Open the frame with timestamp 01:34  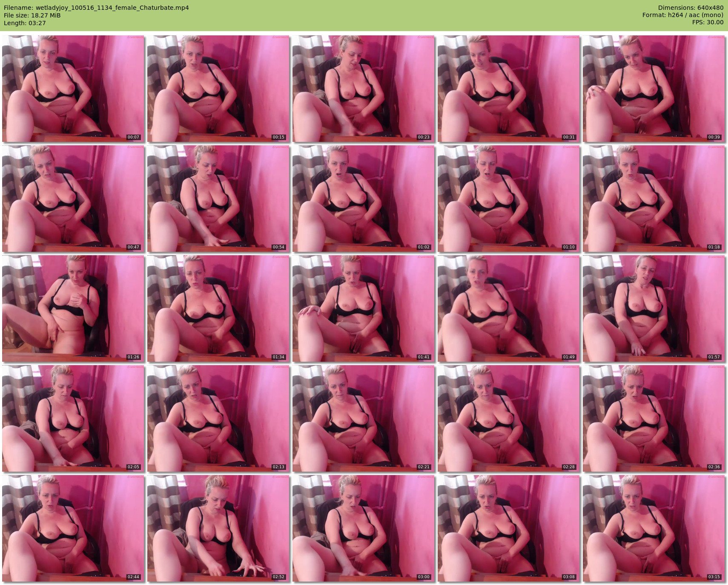tap(218, 308)
